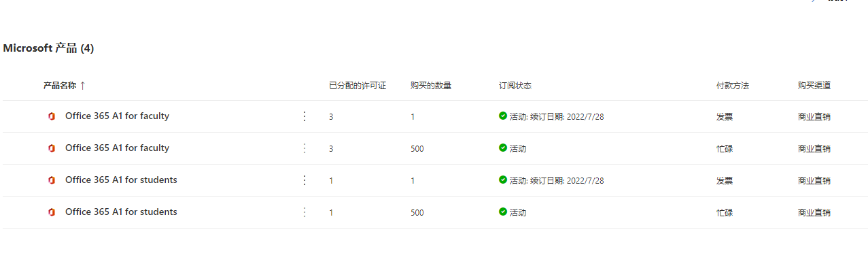Viewport: 868px width, 268px height.
Task: Click the Microsoft 产品 (4) heading
Action: click(x=48, y=48)
